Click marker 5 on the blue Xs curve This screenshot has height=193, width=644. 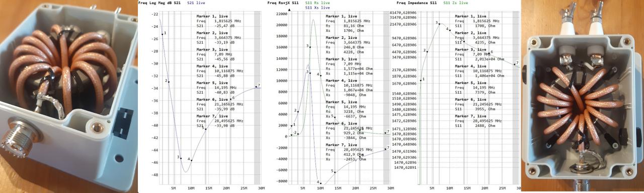(x=334, y=172)
